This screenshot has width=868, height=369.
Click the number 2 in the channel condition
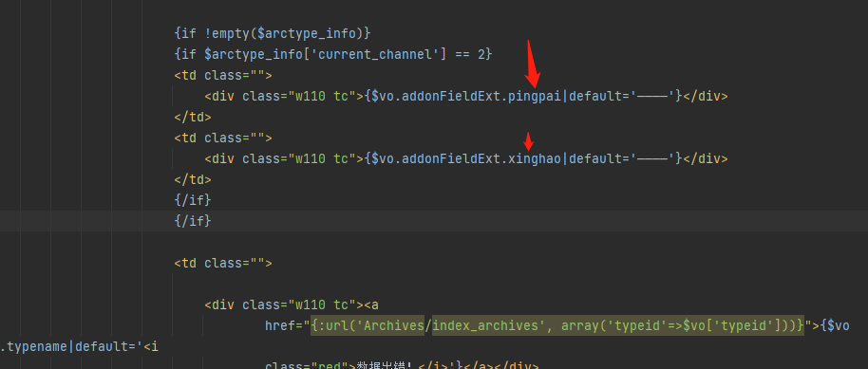click(x=481, y=54)
